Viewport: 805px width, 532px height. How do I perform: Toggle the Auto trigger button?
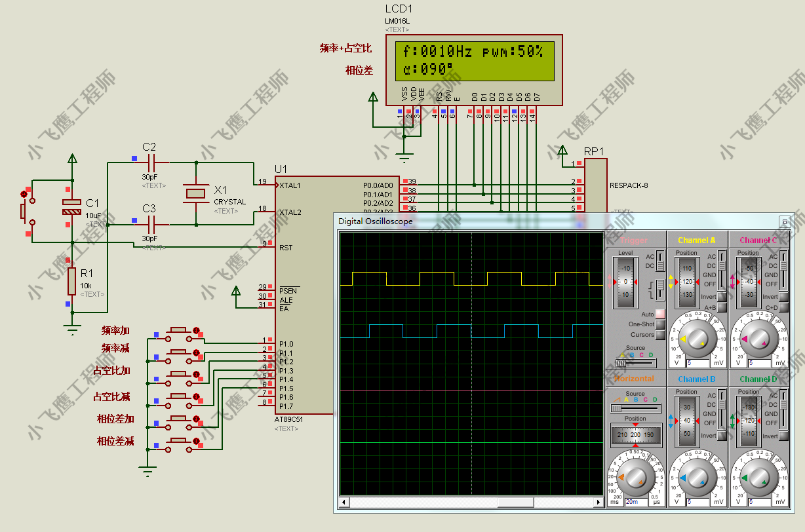660,314
